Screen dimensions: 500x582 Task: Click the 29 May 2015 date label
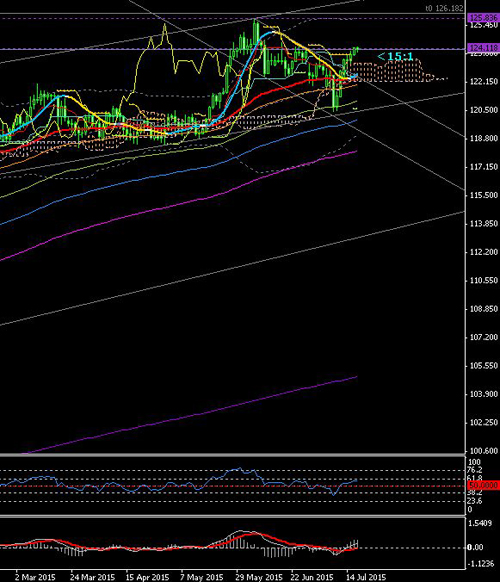259,577
